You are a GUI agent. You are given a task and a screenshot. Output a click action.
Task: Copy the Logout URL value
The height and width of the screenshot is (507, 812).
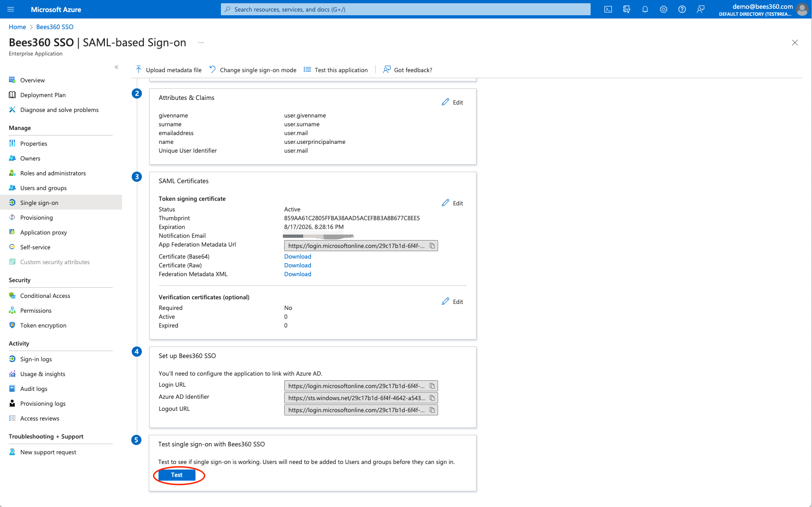pyautogui.click(x=432, y=410)
